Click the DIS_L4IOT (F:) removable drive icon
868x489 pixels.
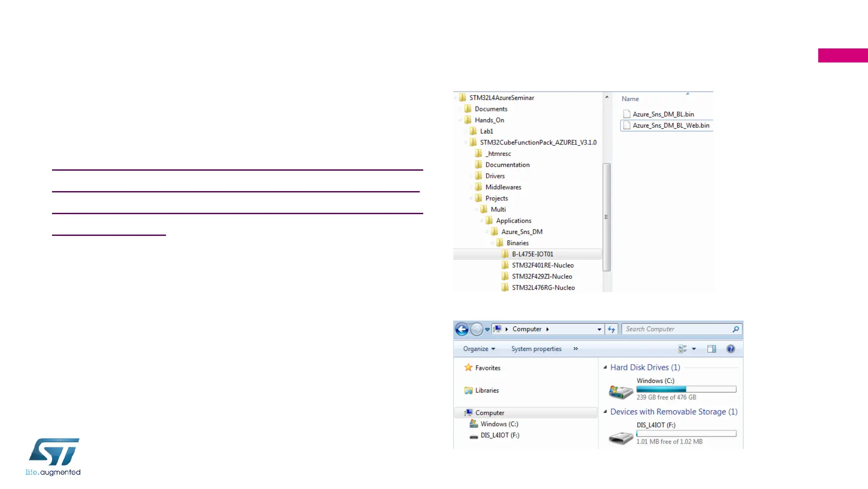(621, 438)
